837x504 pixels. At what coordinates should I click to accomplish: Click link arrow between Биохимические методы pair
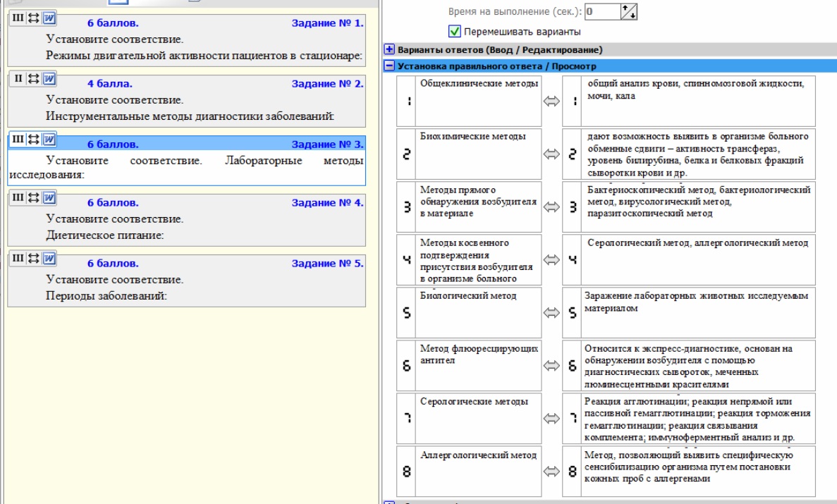point(551,154)
